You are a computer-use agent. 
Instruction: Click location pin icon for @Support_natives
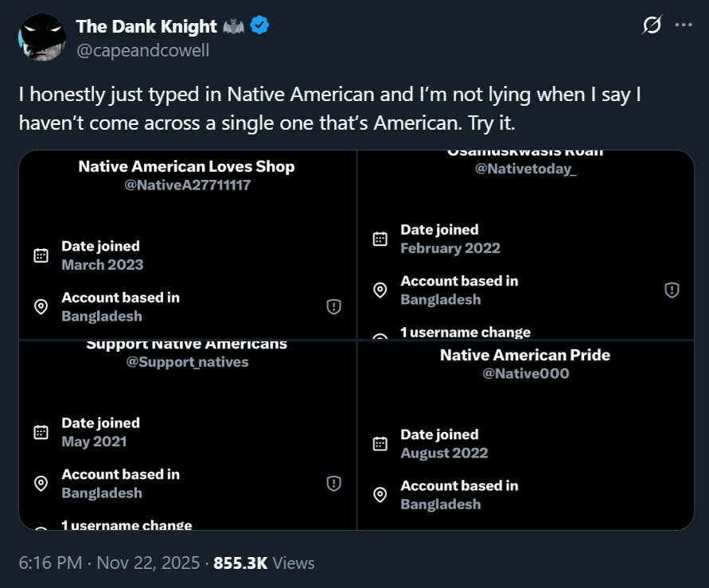click(41, 484)
